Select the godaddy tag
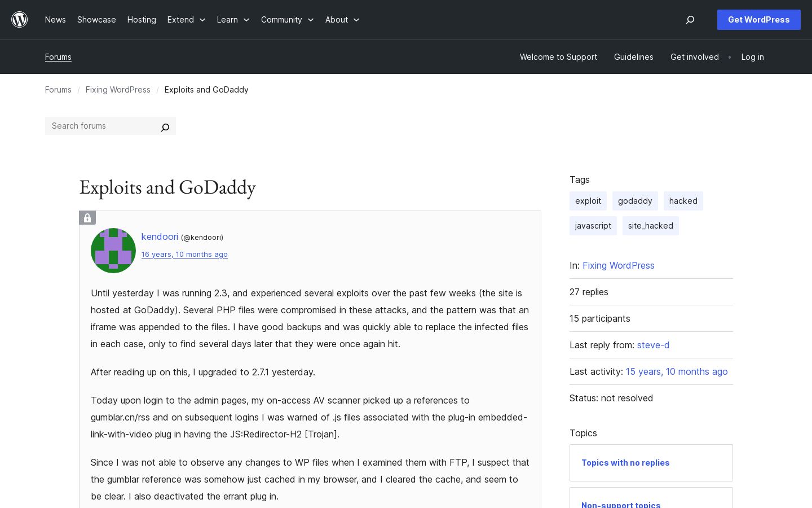 click(x=635, y=201)
